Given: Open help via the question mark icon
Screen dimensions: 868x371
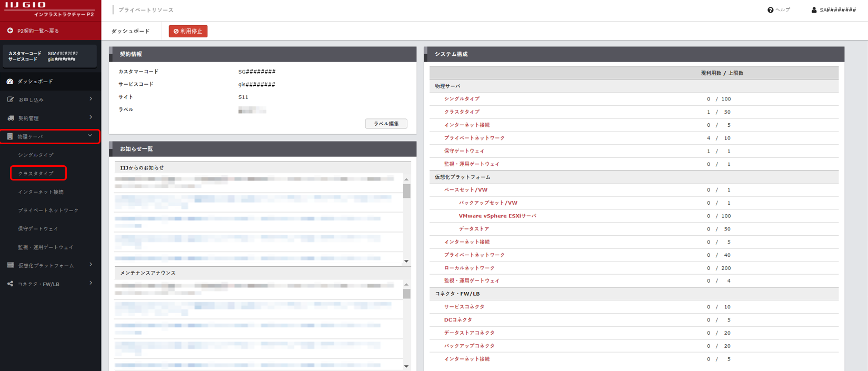Looking at the screenshot, I should pos(770,10).
